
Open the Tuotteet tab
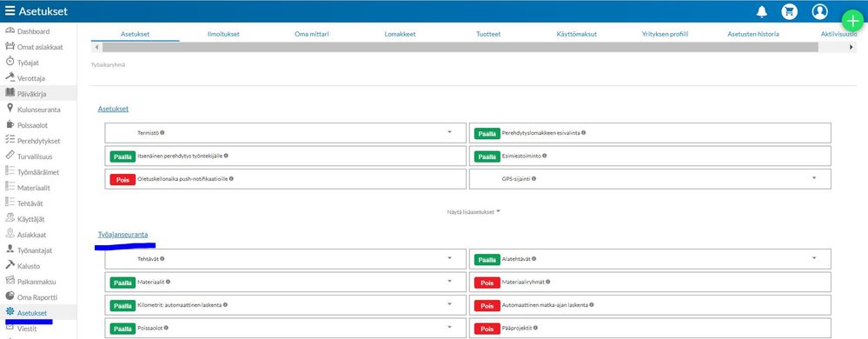click(x=488, y=34)
